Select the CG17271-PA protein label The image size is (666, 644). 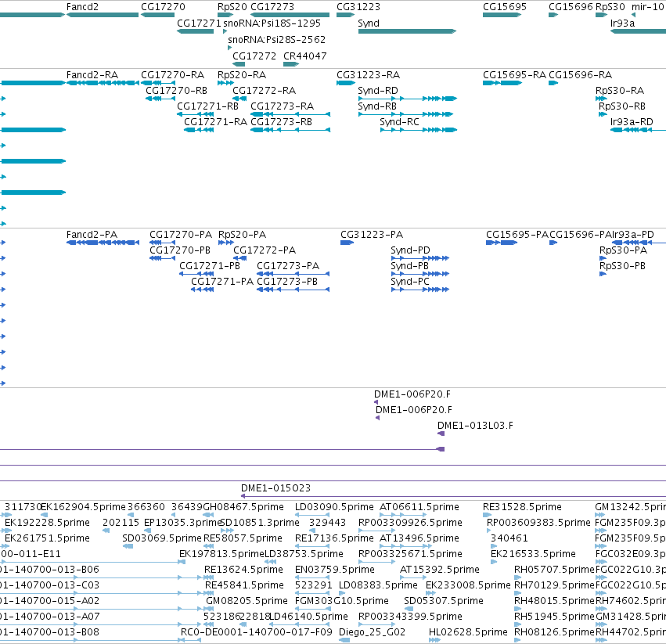click(x=222, y=282)
